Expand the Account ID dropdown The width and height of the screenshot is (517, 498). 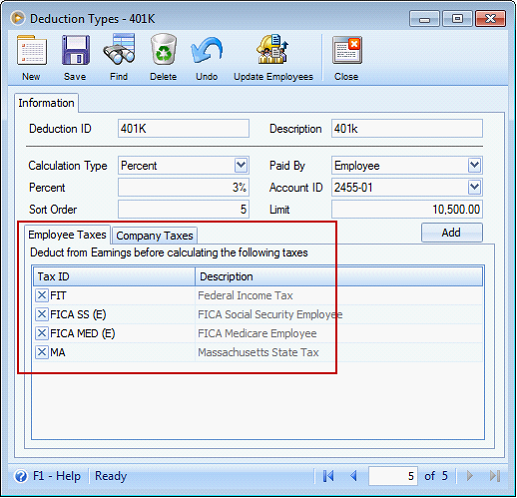474,187
